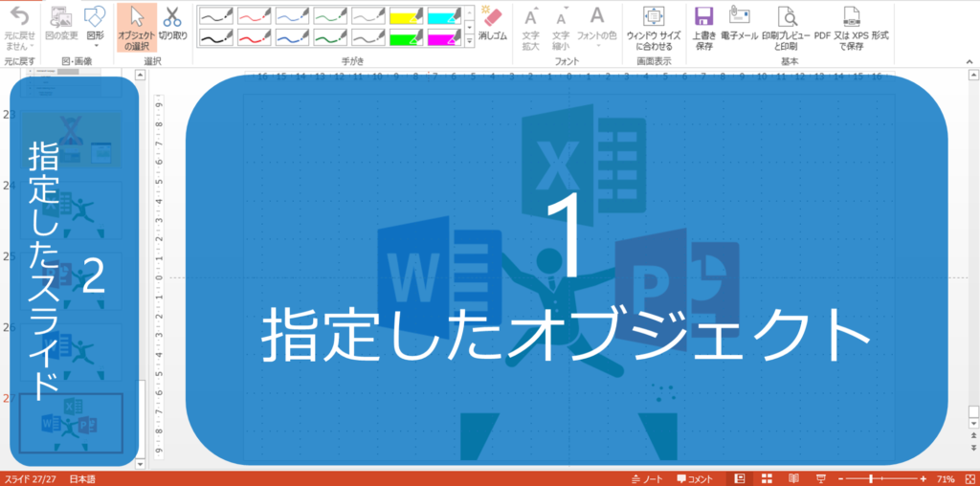Switch to slide sorter view
980x486 pixels.
tap(767, 478)
